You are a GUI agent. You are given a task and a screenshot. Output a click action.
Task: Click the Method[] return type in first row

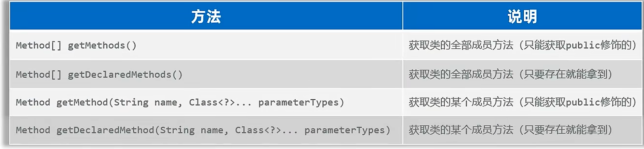39,45
